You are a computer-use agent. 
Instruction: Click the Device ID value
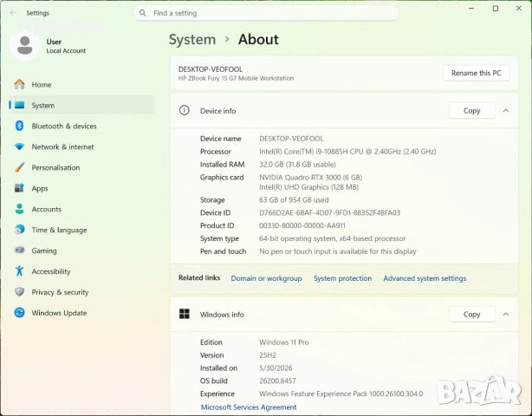pyautogui.click(x=329, y=212)
